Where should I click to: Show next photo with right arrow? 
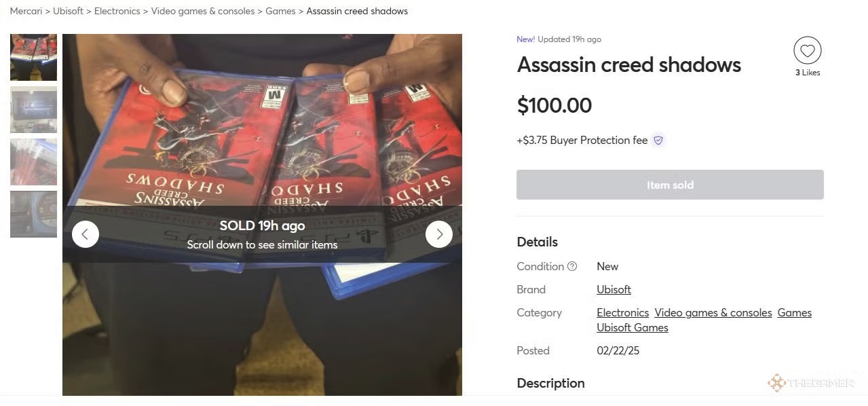click(439, 234)
